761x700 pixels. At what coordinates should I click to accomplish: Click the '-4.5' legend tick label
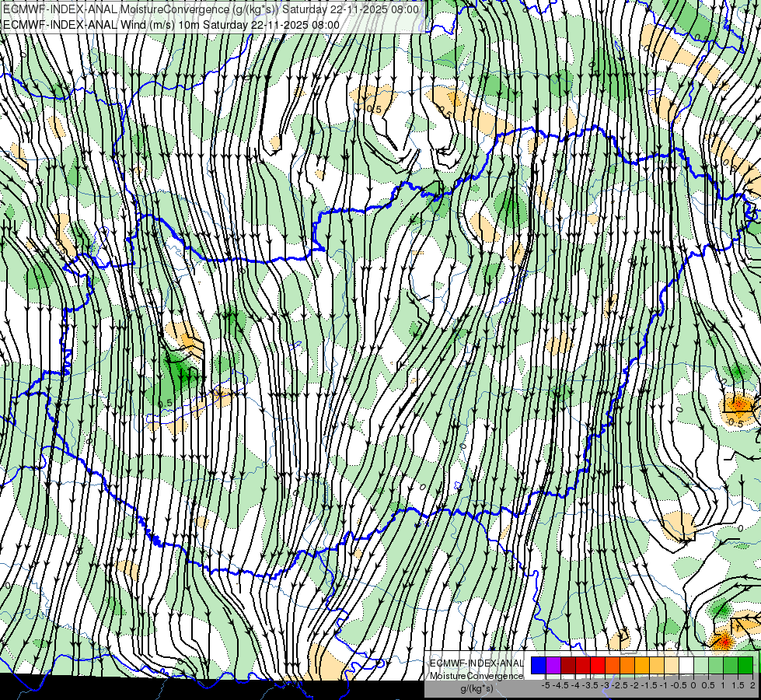pos(560,685)
